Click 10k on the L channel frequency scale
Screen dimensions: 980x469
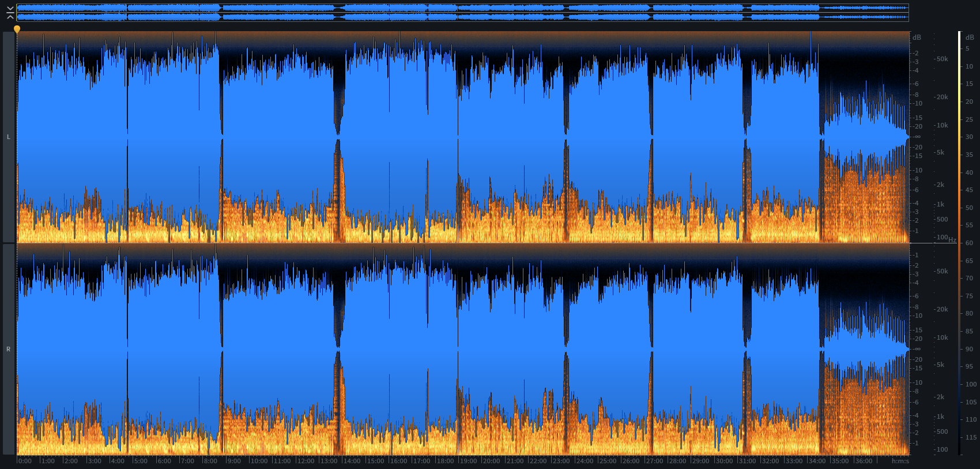pyautogui.click(x=942, y=125)
